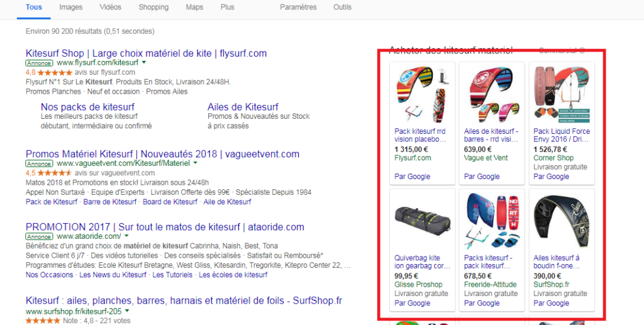Open Pack de Kitesurf sitelink
This screenshot has height=325, width=644.
click(x=52, y=202)
